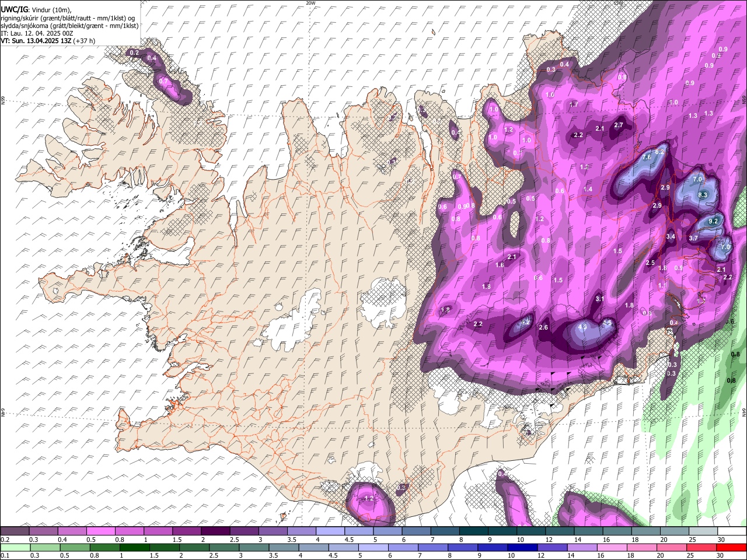
Task: Click the snow legend swatch between 25 and 30
Action: click(702, 531)
